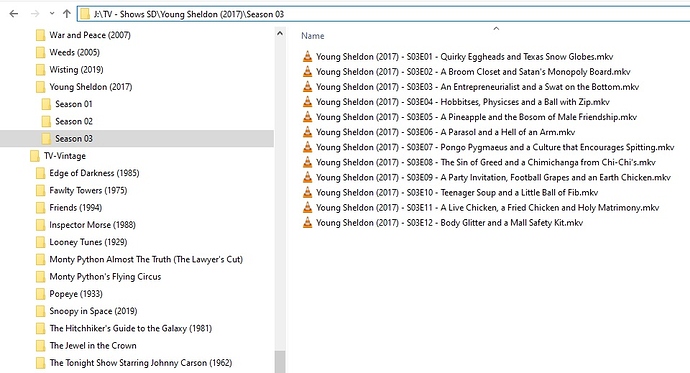Select Monty Python's Flying Circus folder
This screenshot has width=690, height=373.
[105, 276]
